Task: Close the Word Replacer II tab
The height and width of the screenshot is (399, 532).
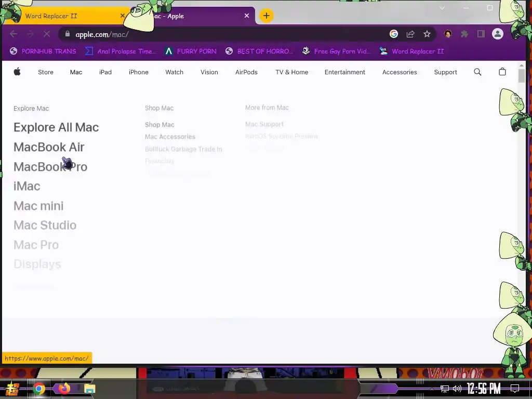Action: click(x=123, y=16)
